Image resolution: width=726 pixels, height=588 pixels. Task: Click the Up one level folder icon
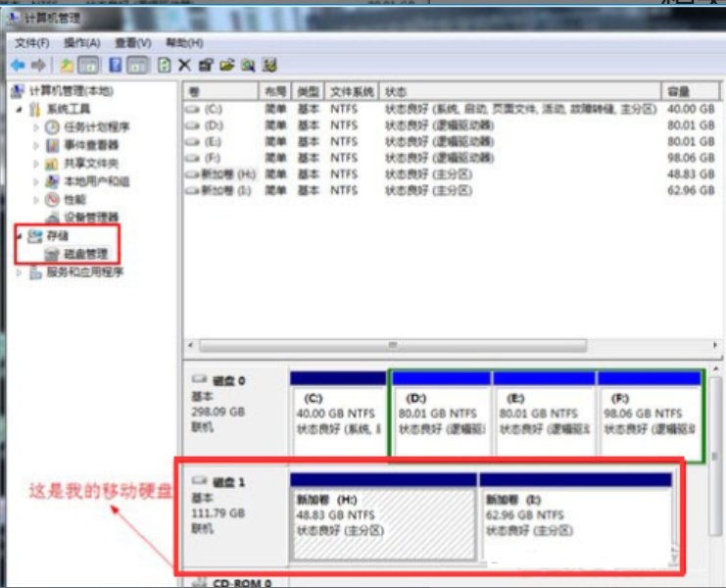coord(67,66)
